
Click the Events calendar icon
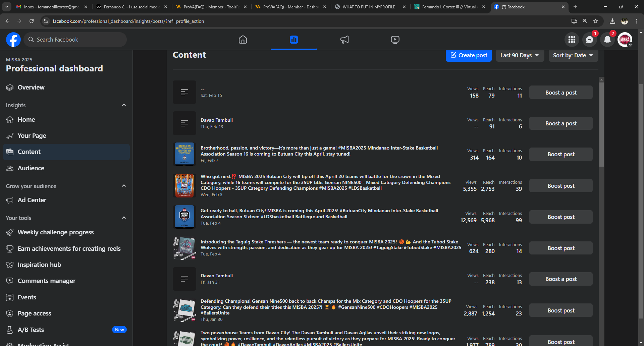(10, 297)
